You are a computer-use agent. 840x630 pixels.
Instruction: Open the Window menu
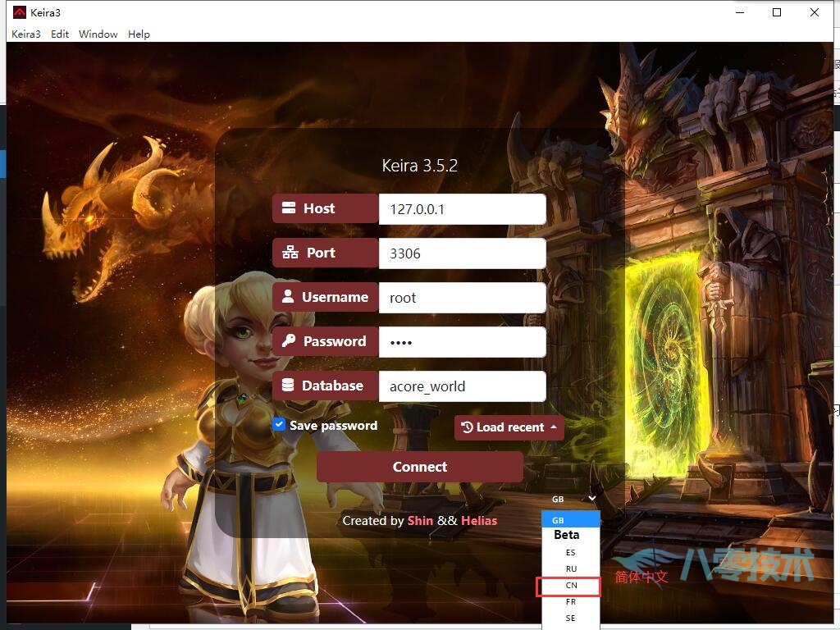pos(98,34)
